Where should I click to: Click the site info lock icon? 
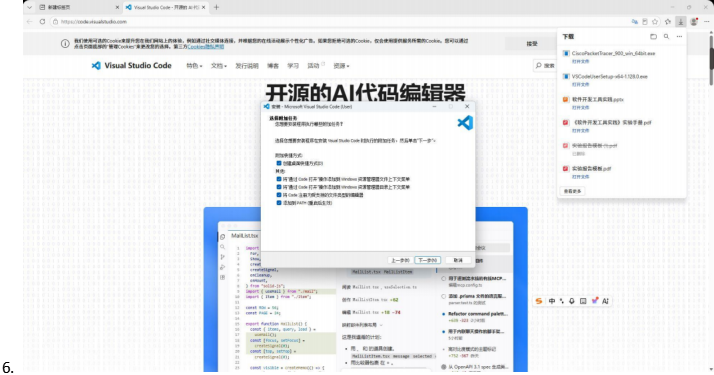click(55, 21)
